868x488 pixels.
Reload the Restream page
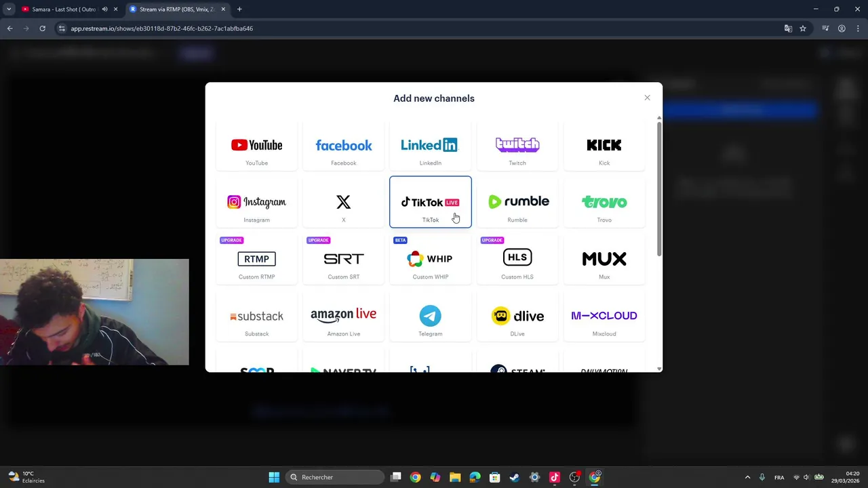point(42,28)
